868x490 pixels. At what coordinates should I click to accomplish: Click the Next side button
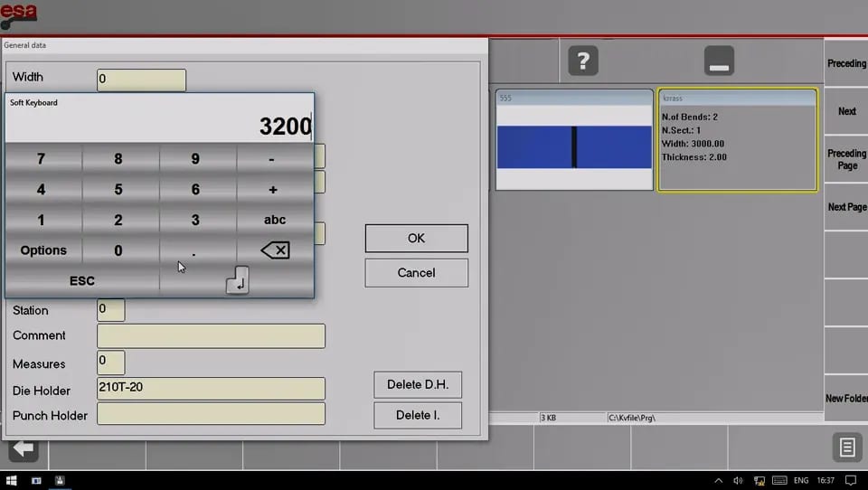point(846,110)
